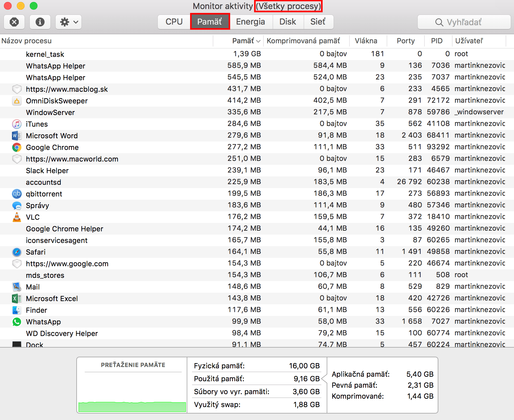Click the 1,39 GB memory value
The width and height of the screenshot is (514, 420).
(247, 54)
